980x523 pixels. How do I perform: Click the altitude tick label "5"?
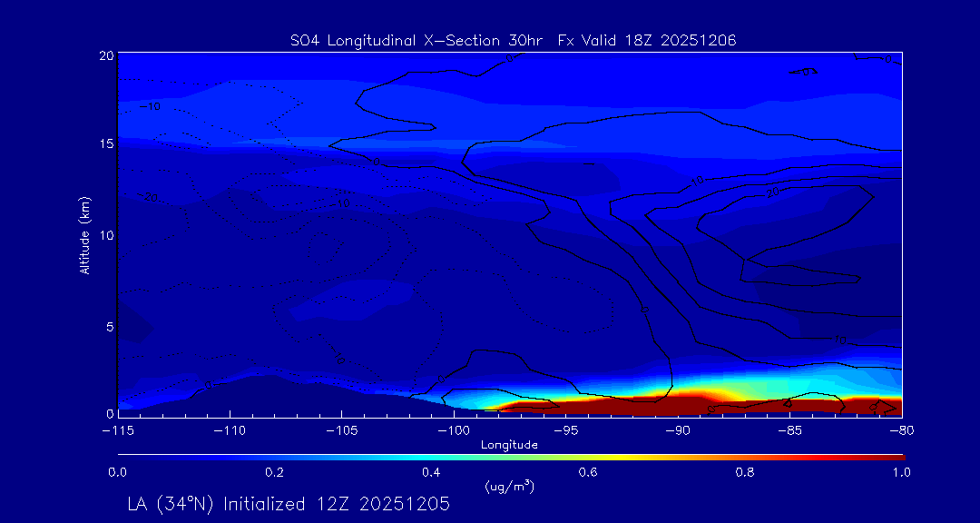[x=110, y=327]
